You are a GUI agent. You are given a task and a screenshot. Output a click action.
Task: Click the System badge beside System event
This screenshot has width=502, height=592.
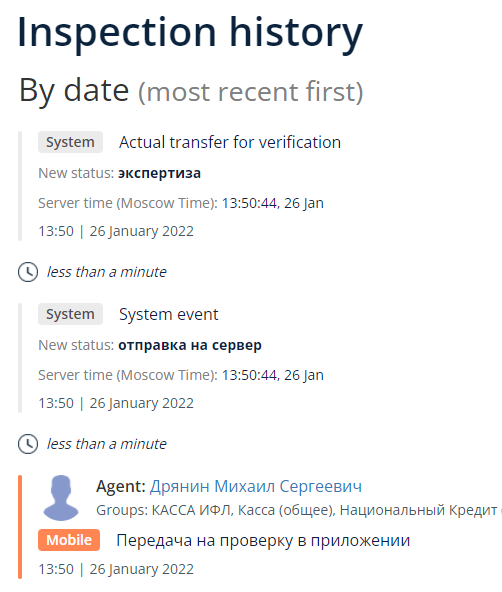(70, 314)
